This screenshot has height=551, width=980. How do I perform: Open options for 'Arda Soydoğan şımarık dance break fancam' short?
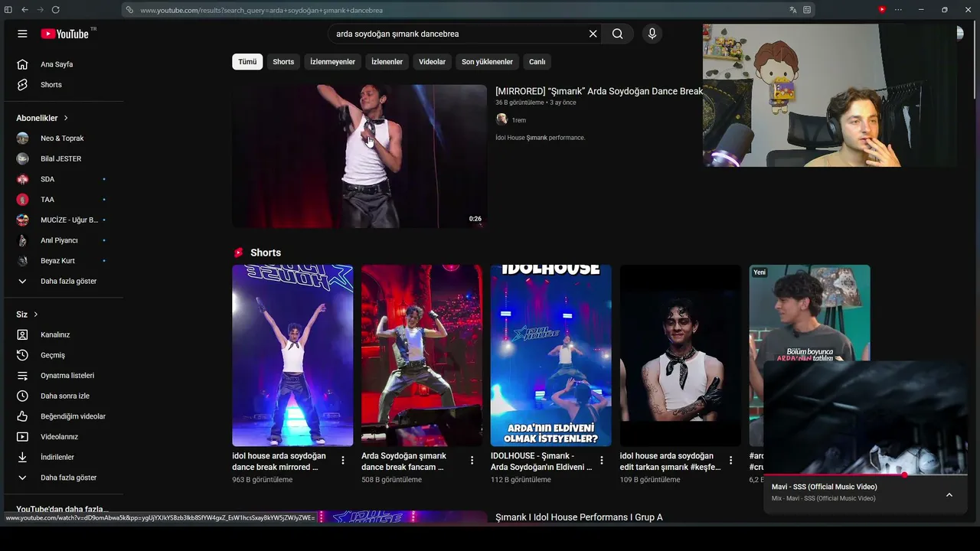click(x=472, y=461)
